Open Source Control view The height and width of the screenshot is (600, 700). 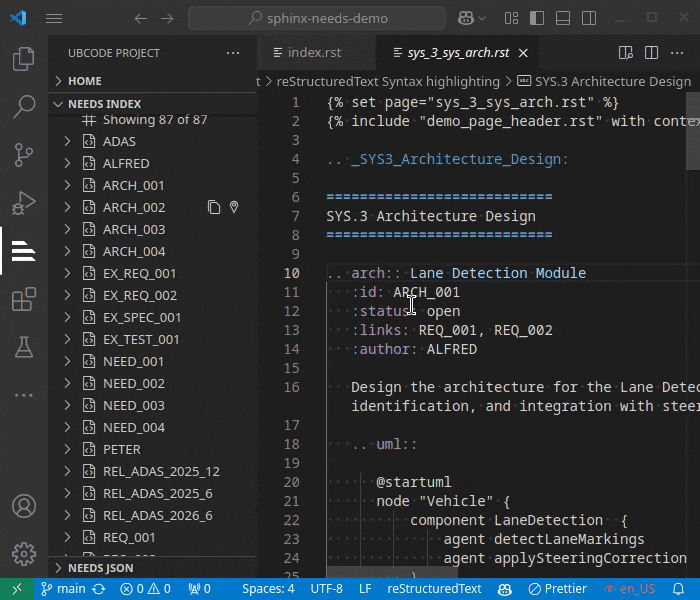tap(24, 155)
